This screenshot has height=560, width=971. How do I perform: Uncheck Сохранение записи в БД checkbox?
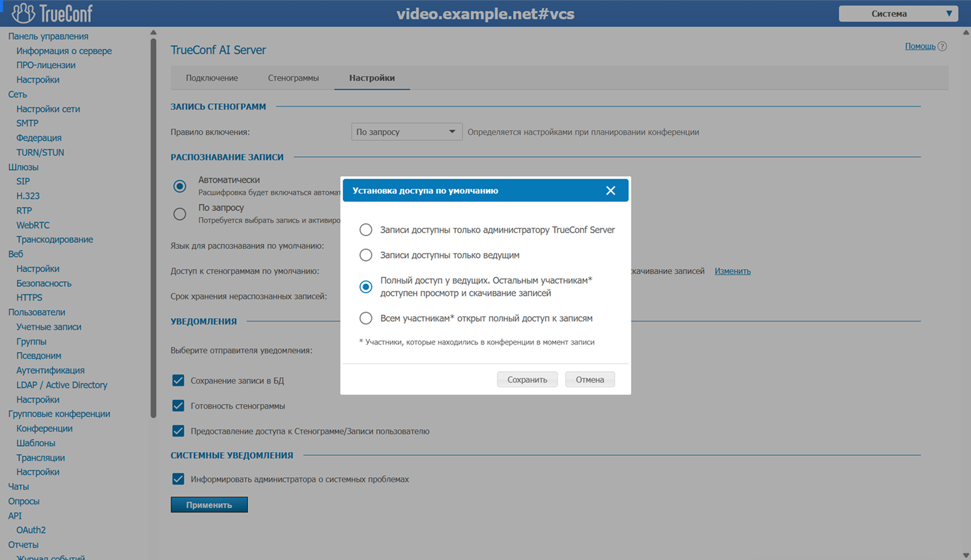click(178, 381)
